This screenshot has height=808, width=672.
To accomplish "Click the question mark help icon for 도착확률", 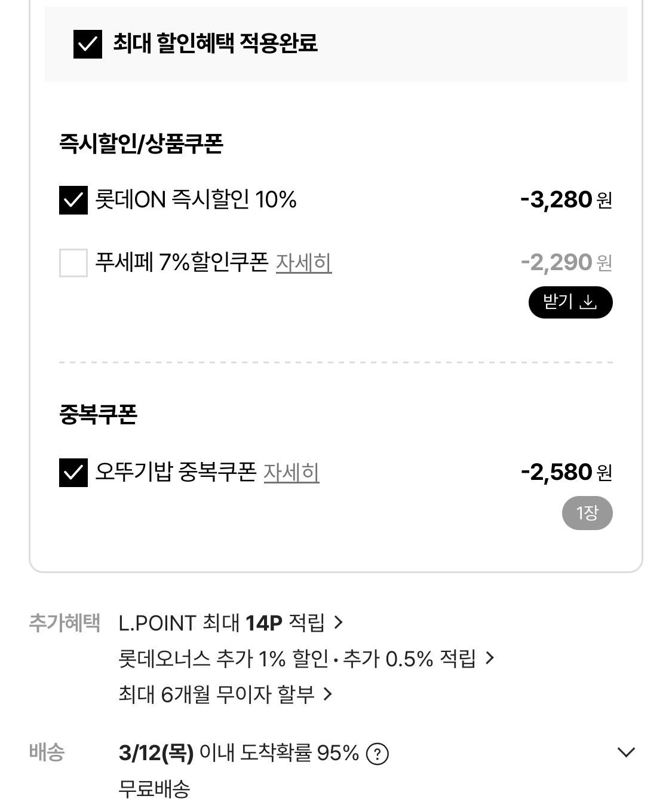I will (x=377, y=754).
